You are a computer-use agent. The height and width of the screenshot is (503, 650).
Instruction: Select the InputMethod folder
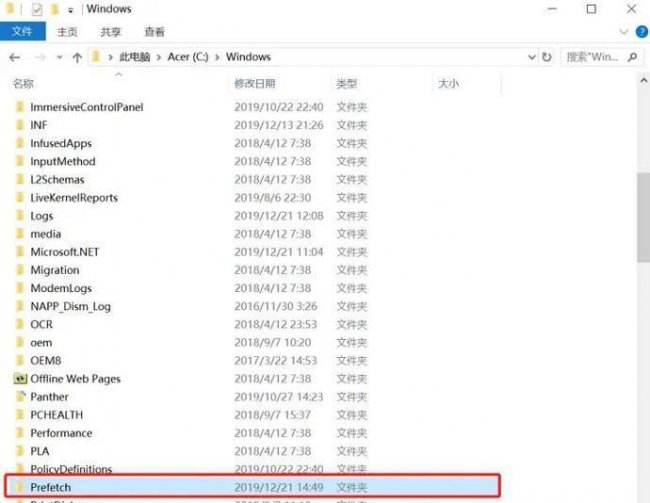pyautogui.click(x=63, y=161)
